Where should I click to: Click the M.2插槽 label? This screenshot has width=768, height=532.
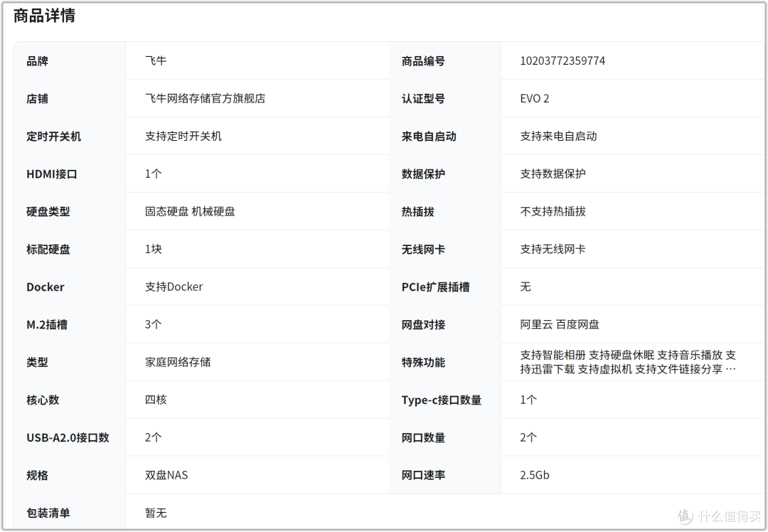(47, 325)
